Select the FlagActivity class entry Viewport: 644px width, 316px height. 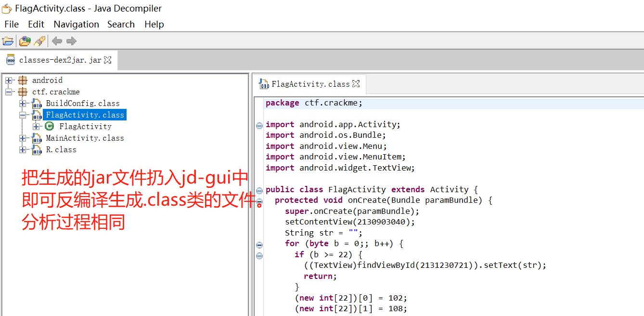click(x=85, y=127)
